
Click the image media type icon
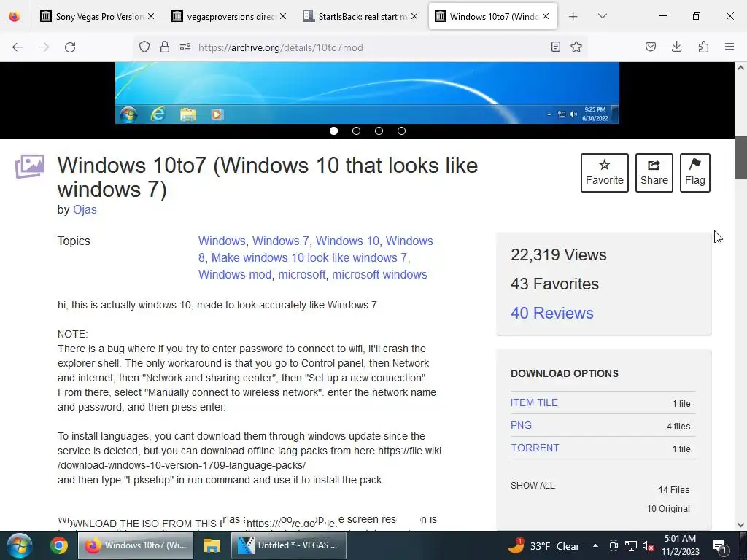tap(29, 166)
